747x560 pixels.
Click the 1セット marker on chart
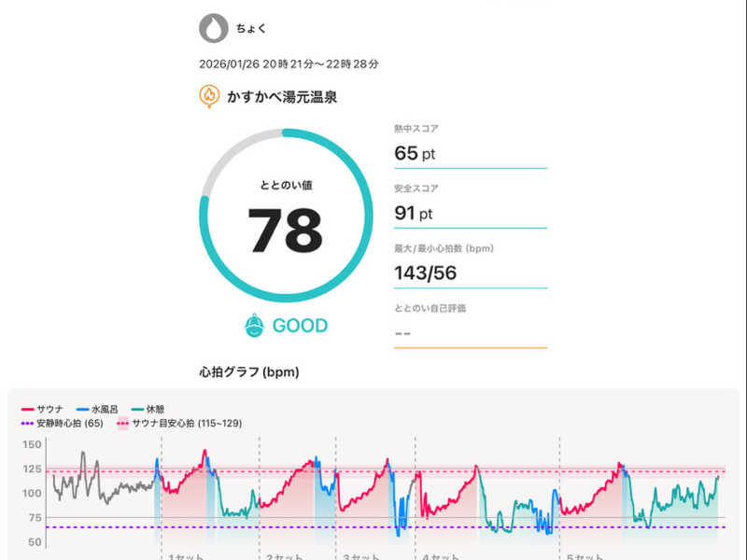pos(186,556)
